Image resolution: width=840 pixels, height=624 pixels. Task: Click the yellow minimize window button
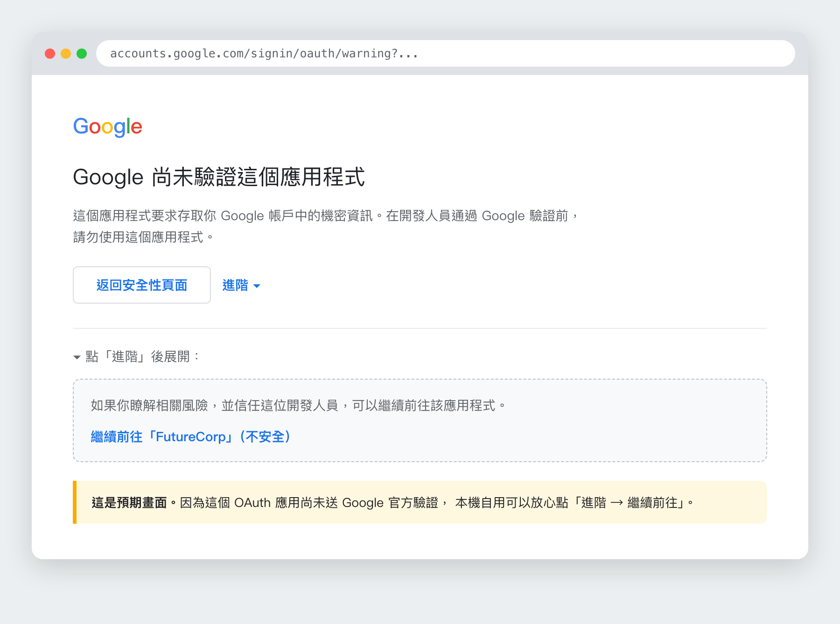click(x=66, y=54)
